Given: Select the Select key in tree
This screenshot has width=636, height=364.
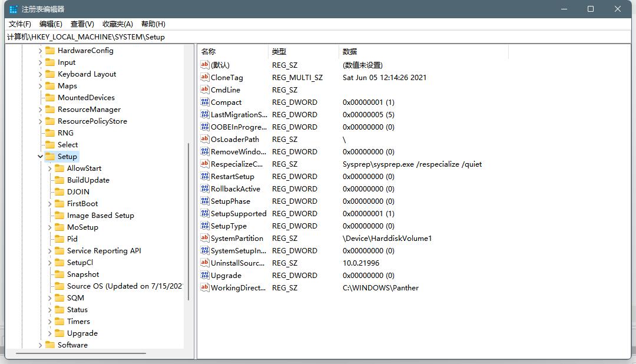Looking at the screenshot, I should [67, 144].
